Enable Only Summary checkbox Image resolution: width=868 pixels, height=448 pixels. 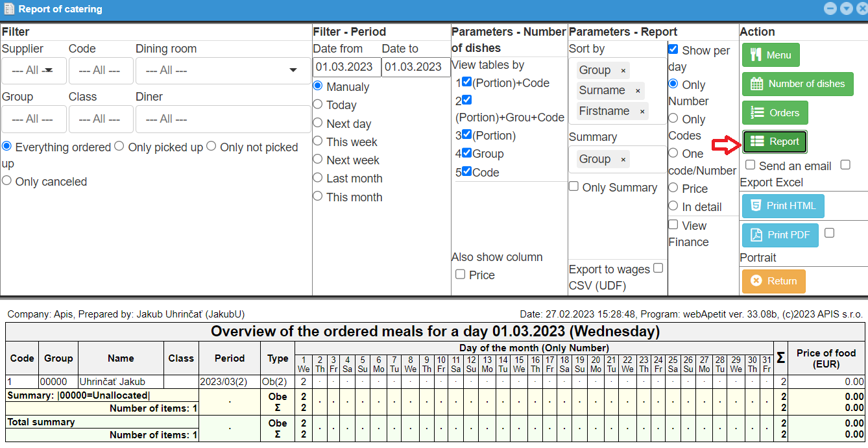[x=574, y=187]
